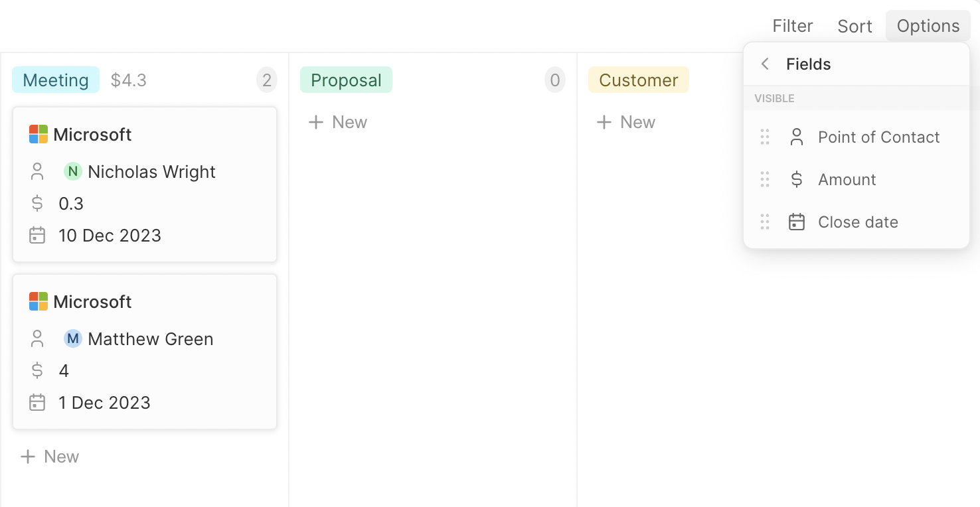Open the Sort menu
Screen dimensions: 980x507
click(855, 26)
